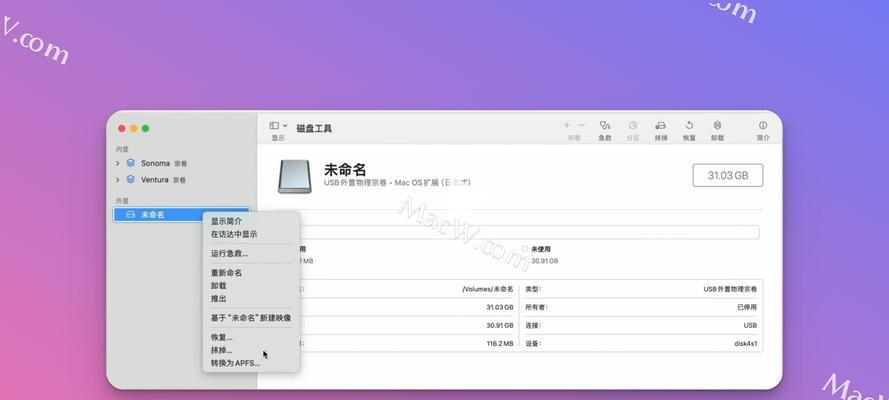The width and height of the screenshot is (889, 400).
Task: Expand the Sonoma volume group
Action: pyautogui.click(x=117, y=163)
